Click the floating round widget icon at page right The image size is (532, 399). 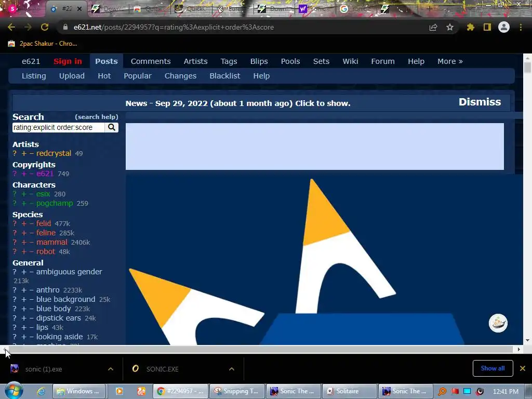point(498,323)
